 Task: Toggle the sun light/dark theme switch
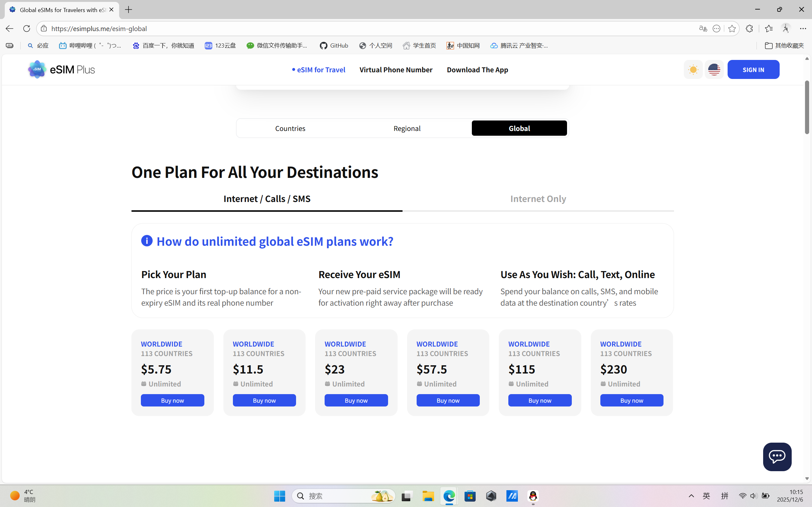coord(693,70)
